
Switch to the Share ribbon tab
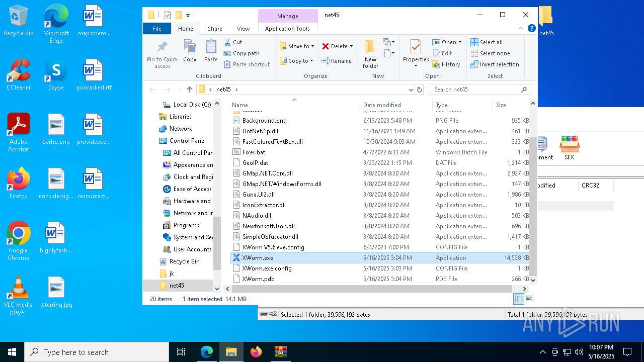click(215, 29)
